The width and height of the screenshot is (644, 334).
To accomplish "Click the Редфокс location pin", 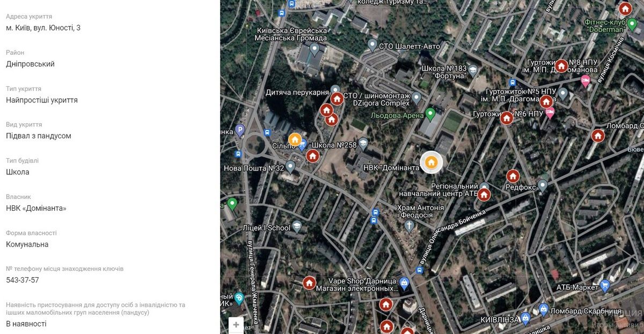I will coord(543,185).
